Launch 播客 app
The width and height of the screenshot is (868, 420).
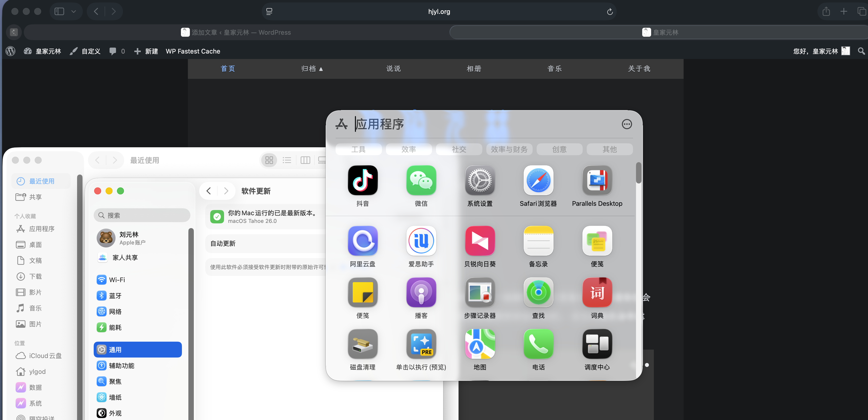click(421, 292)
